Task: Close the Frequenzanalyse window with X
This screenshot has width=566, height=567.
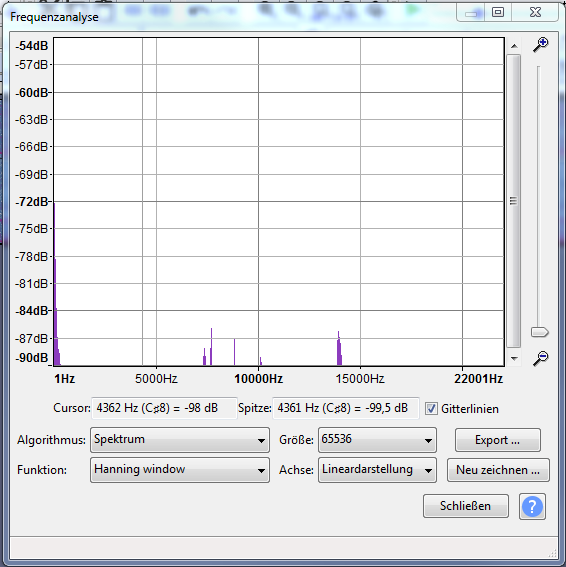Action: pyautogui.click(x=535, y=12)
